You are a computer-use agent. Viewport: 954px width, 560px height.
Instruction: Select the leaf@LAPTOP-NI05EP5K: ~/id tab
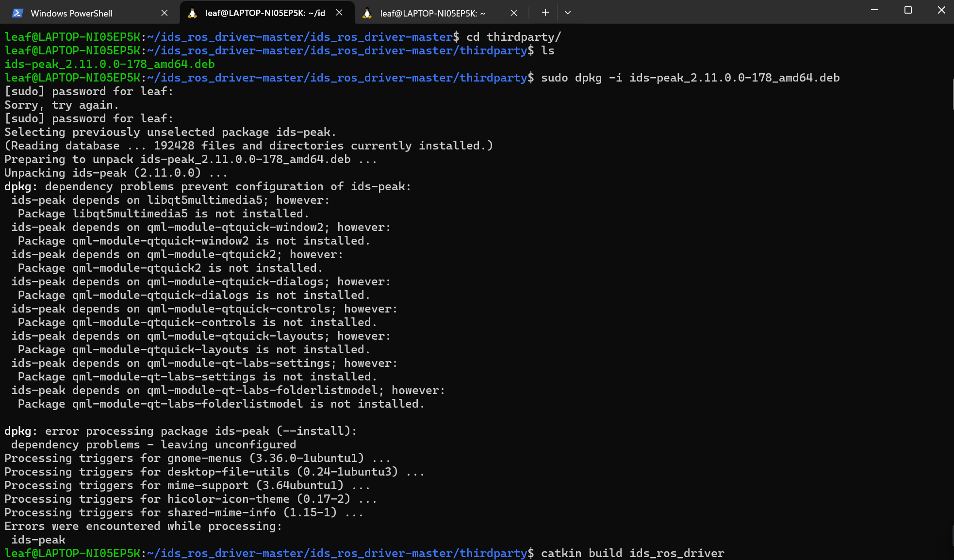264,13
